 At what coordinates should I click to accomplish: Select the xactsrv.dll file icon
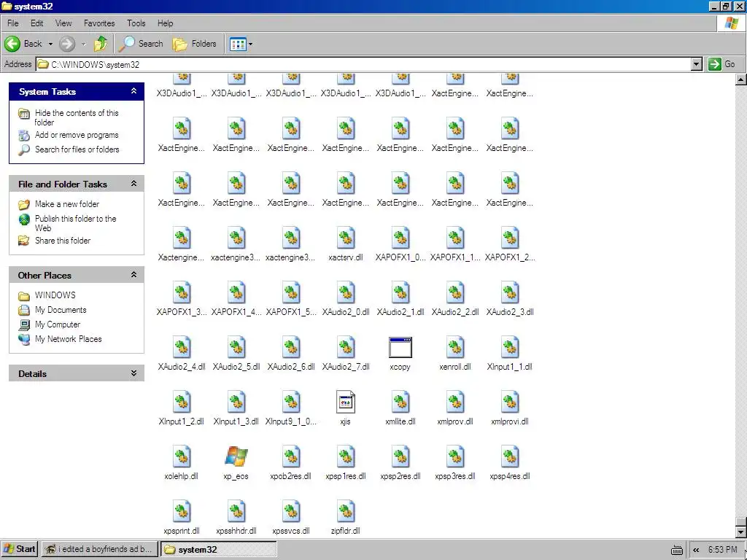[345, 238]
